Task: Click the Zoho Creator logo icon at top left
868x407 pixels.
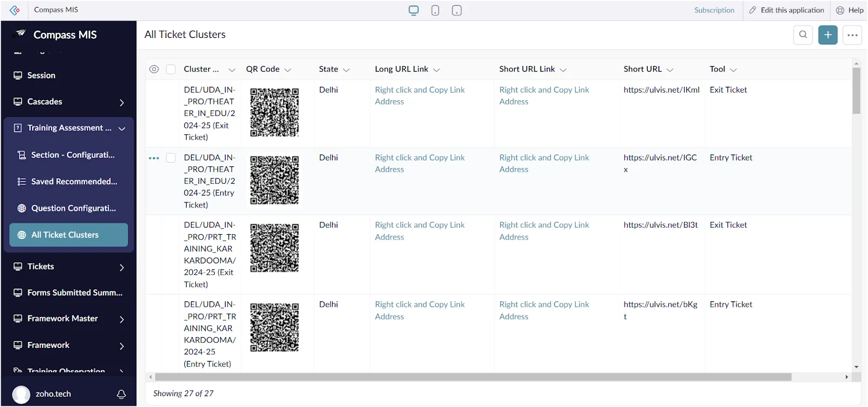Action: click(x=15, y=10)
